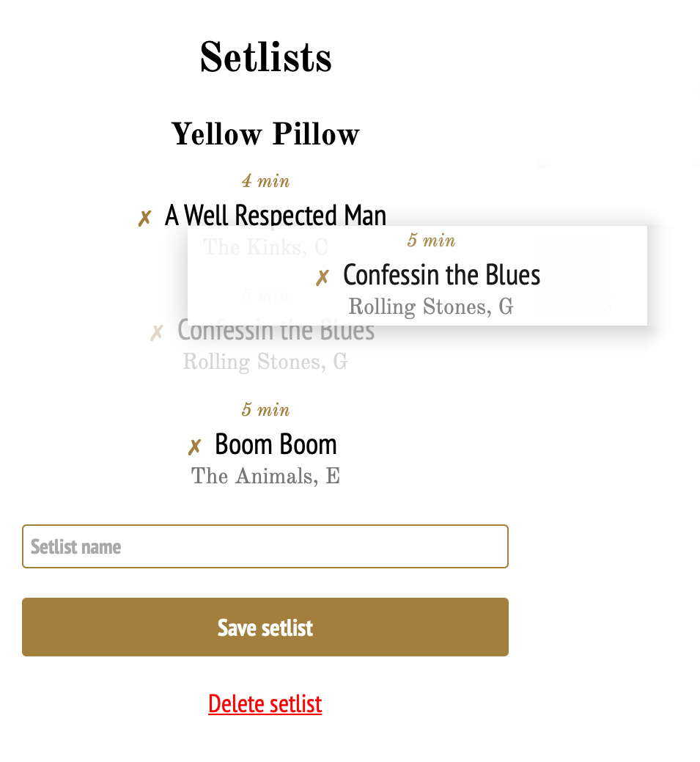Image resolution: width=700 pixels, height=762 pixels.
Task: Click faded X icon beside ghost Confessin the Blues
Action: click(x=156, y=333)
